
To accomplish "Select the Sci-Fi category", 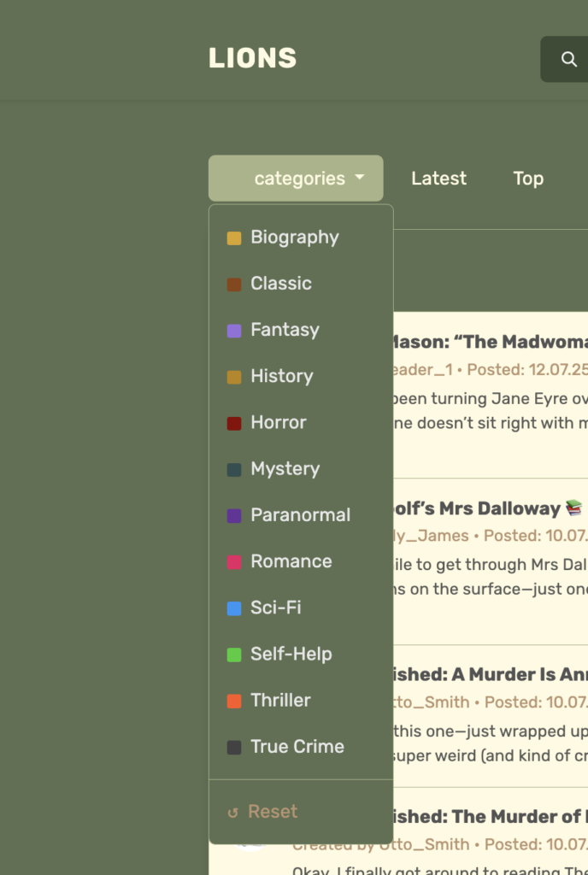I will point(275,608).
